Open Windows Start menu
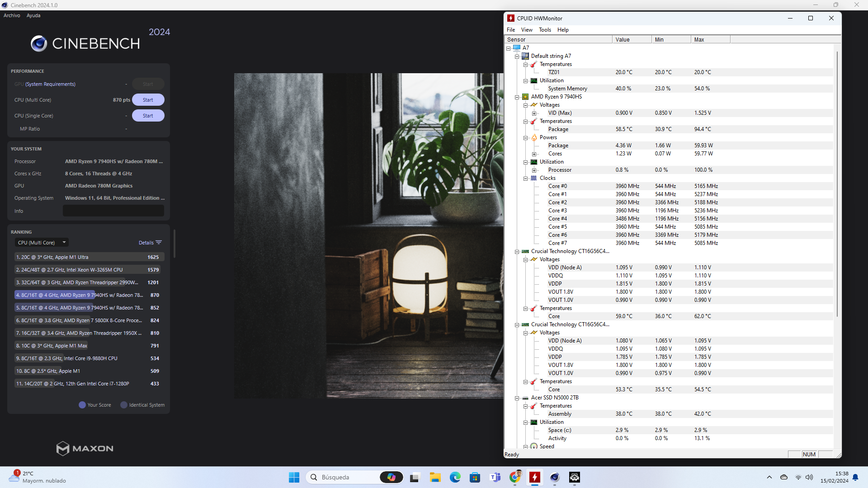The image size is (868, 488). [294, 477]
